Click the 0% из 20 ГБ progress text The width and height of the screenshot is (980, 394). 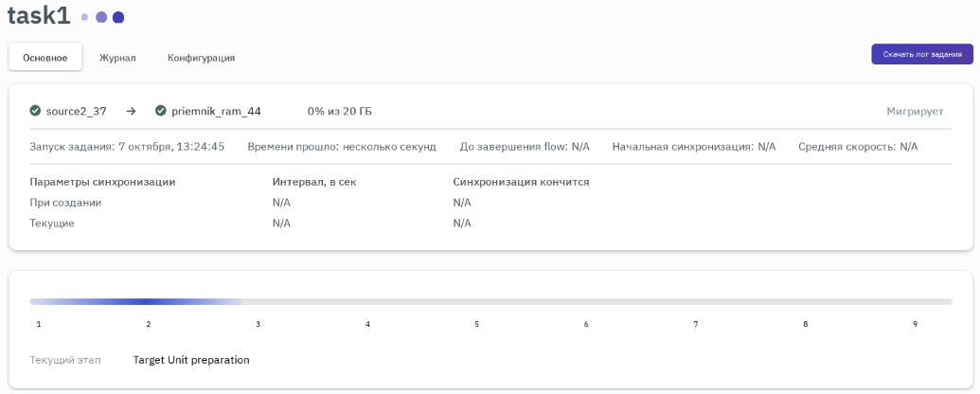click(x=339, y=111)
